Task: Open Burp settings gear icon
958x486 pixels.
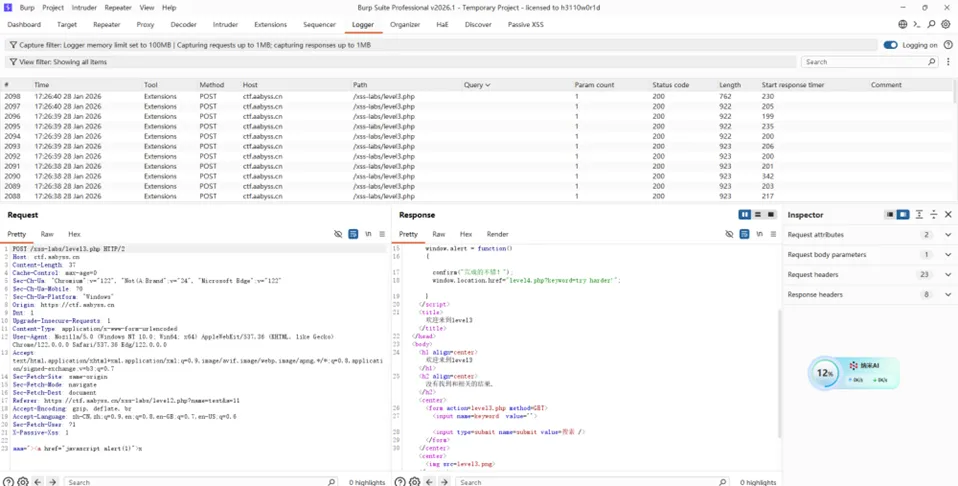Action: click(946, 24)
